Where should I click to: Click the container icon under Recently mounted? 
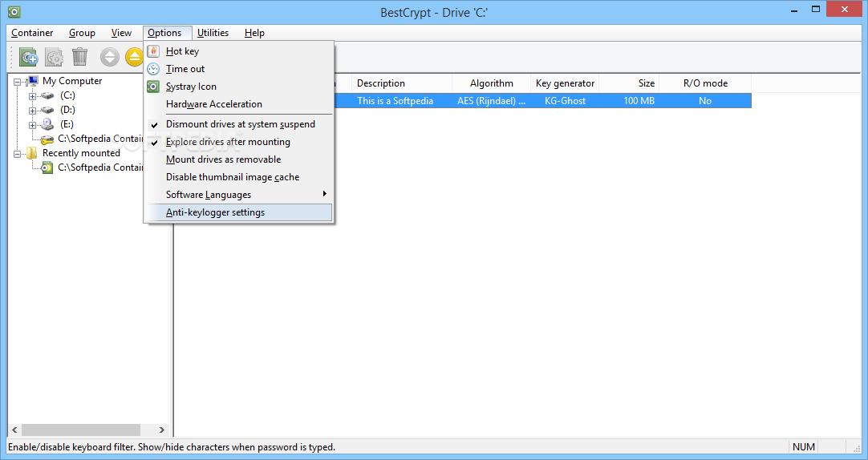click(x=47, y=167)
